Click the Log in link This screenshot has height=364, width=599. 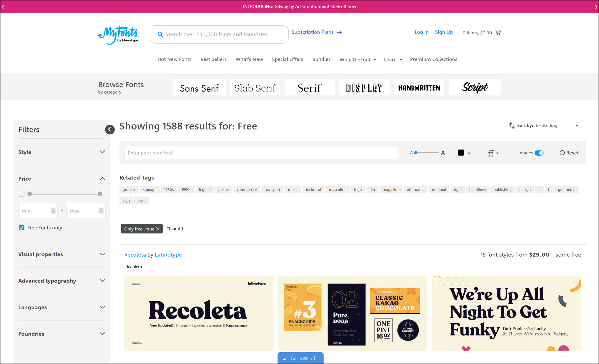coord(421,32)
